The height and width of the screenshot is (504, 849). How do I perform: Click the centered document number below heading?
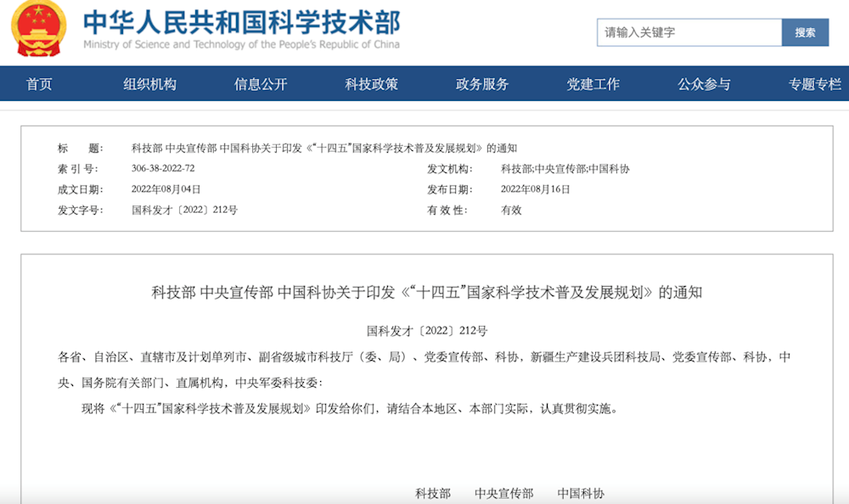click(x=427, y=330)
